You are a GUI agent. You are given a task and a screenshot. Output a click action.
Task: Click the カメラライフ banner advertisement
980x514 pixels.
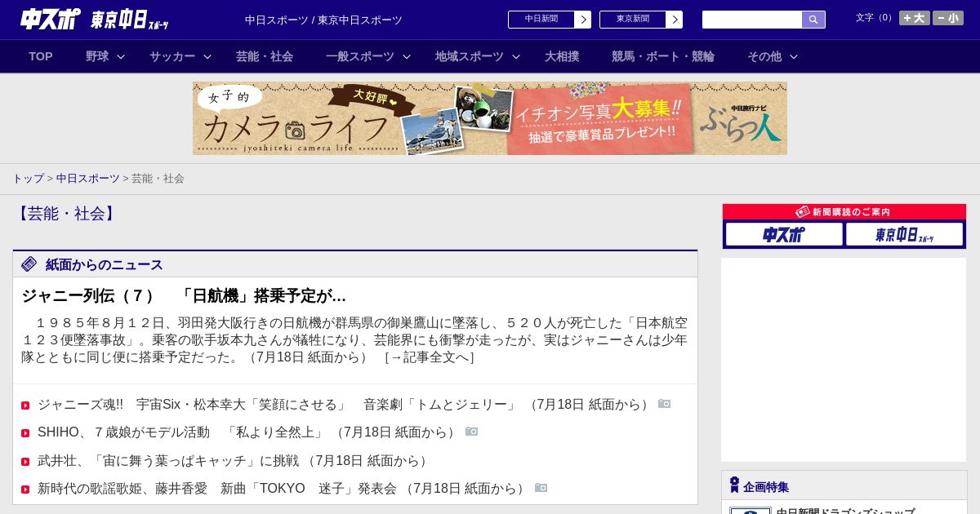click(x=490, y=118)
